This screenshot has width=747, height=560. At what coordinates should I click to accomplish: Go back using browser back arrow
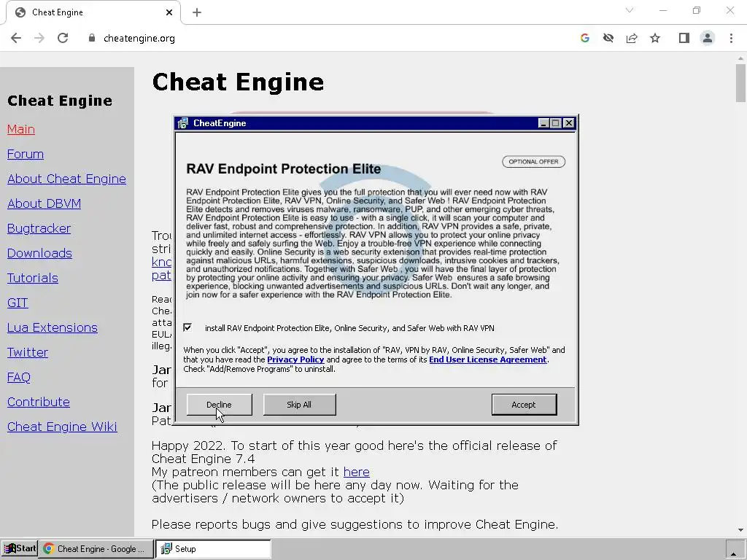click(x=16, y=38)
